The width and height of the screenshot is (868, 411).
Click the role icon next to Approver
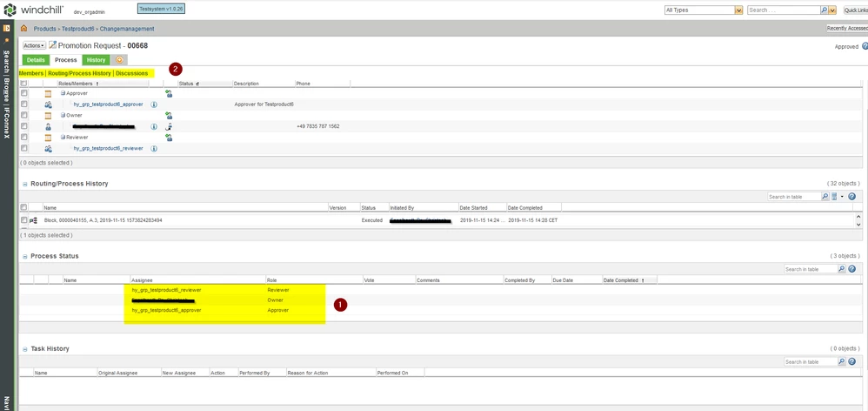click(x=48, y=94)
